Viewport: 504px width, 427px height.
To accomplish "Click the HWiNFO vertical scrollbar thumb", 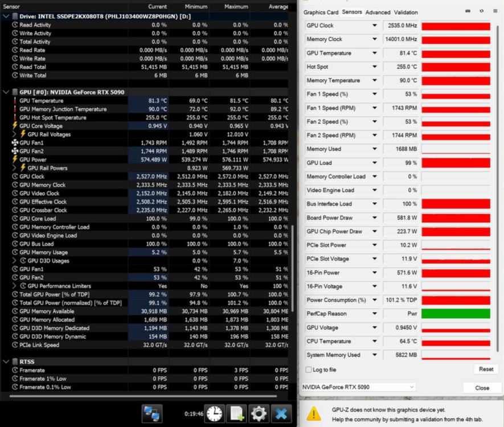I will click(292, 268).
